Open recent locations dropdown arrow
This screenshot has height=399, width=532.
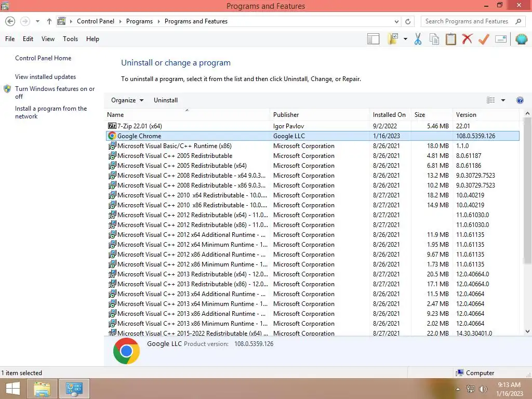37,21
